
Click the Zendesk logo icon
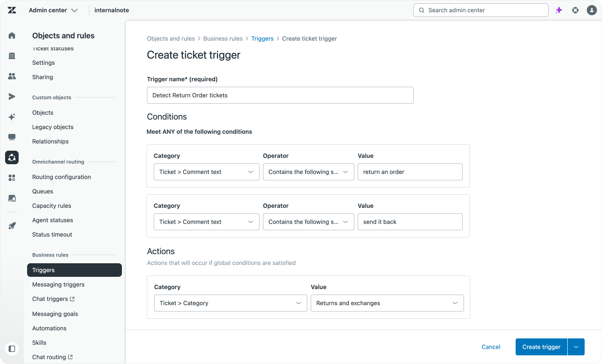pyautogui.click(x=12, y=10)
